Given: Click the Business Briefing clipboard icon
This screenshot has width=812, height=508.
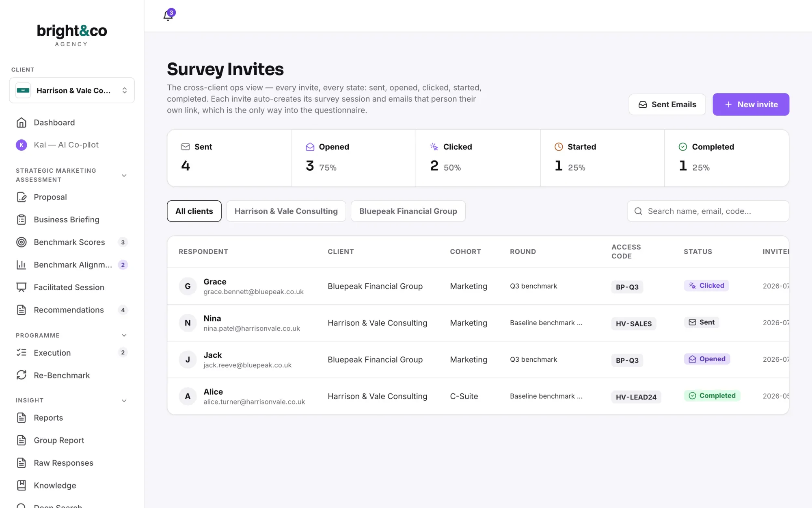Looking at the screenshot, I should click(22, 219).
